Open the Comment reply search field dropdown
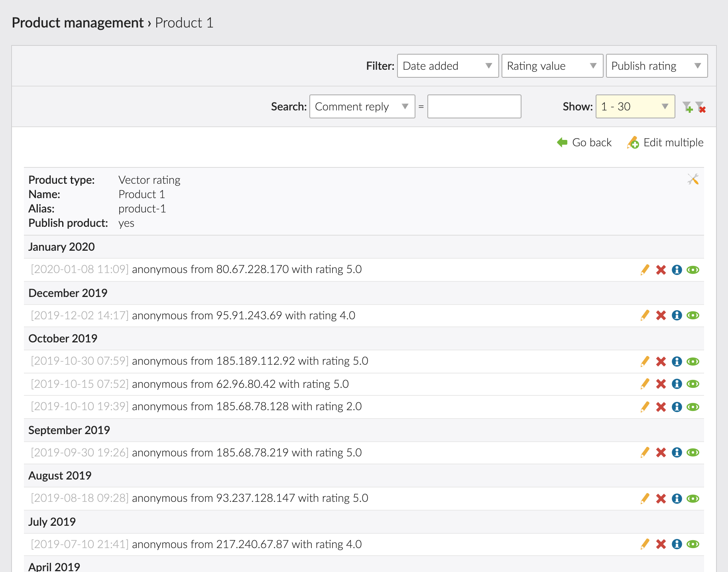This screenshot has height=572, width=728. tap(362, 106)
